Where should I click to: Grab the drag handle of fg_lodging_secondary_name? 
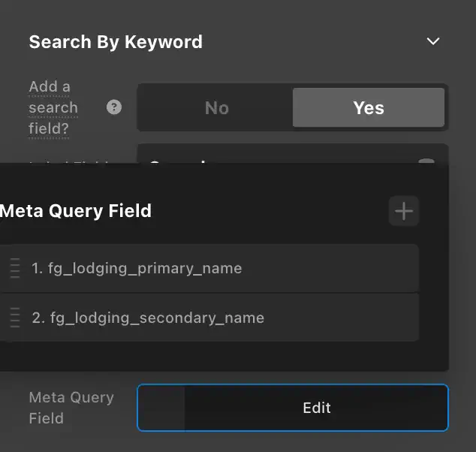point(15,318)
